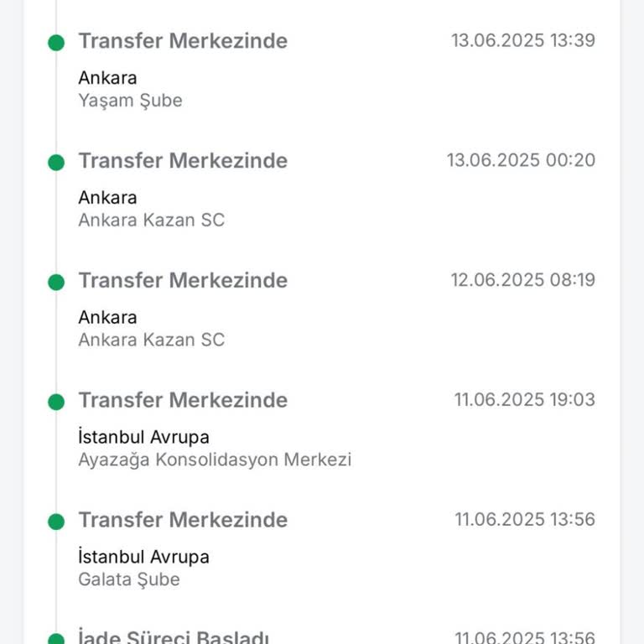Click the 12.06.2025 08:19 timestamp

point(523,280)
